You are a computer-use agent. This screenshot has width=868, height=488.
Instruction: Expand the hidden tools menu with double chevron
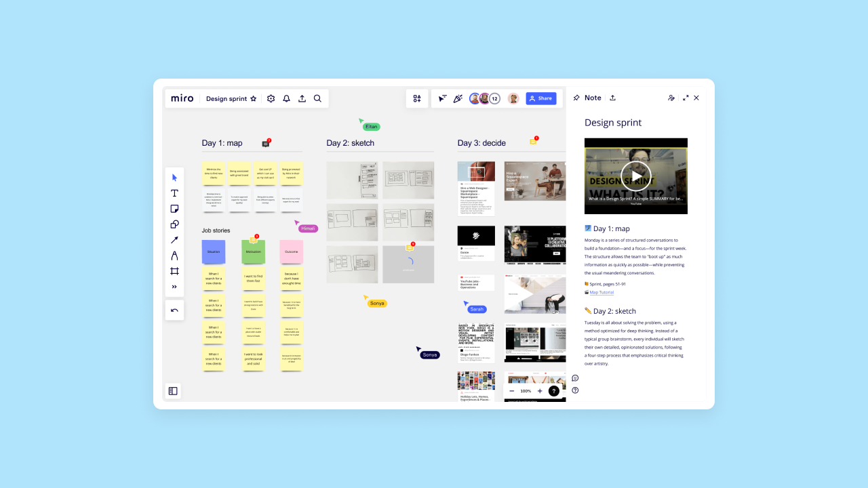click(x=174, y=286)
